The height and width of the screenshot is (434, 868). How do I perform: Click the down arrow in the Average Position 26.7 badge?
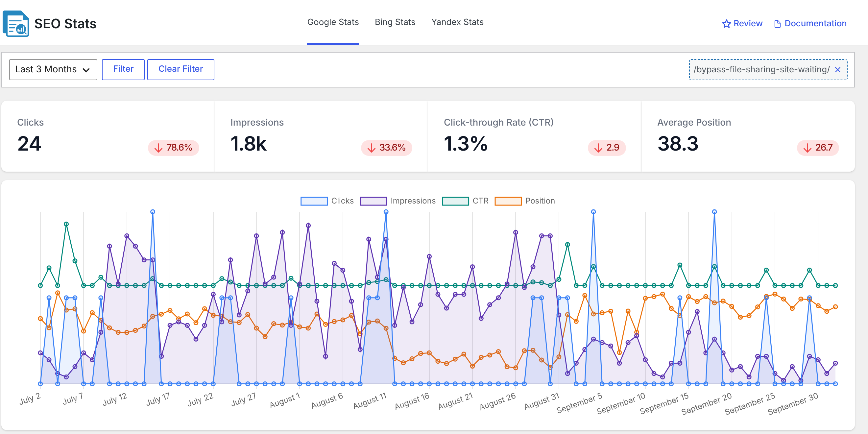point(808,148)
